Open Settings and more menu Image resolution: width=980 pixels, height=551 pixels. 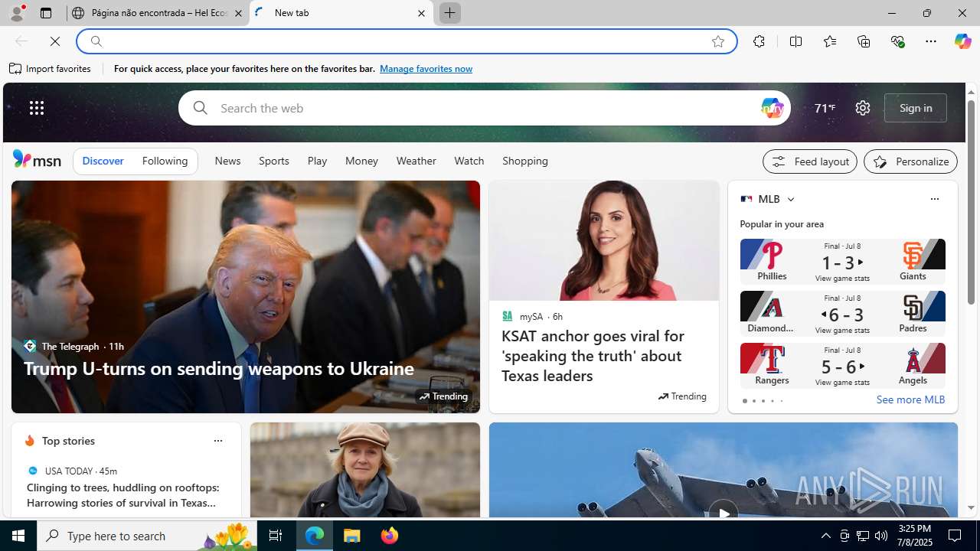pos(931,41)
